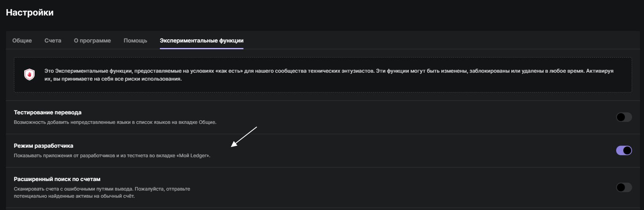Click the Настройки page heading
This screenshot has height=210, width=644.
[x=30, y=13]
